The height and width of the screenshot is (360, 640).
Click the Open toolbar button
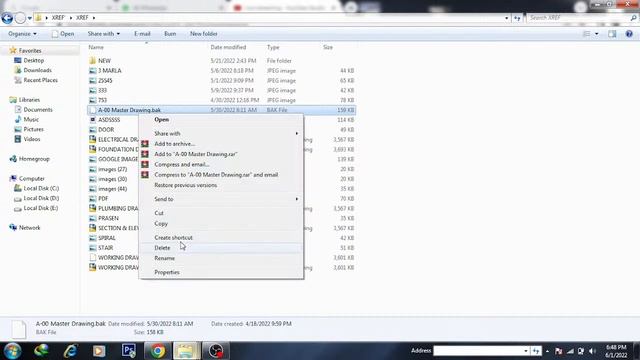click(x=63, y=34)
